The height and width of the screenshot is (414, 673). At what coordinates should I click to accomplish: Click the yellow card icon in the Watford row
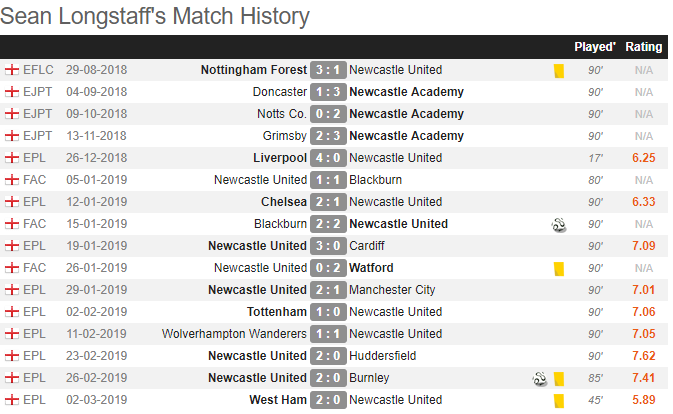pos(559,269)
